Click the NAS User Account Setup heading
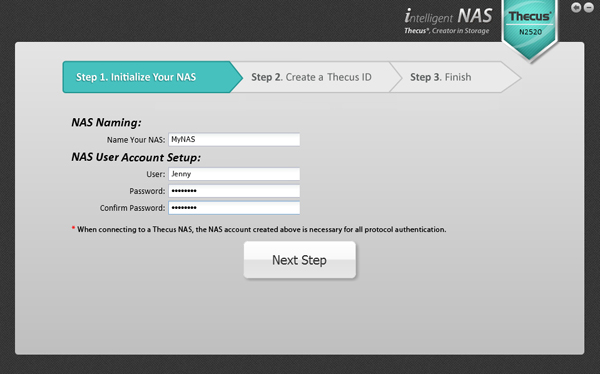600x374 pixels. coord(136,157)
